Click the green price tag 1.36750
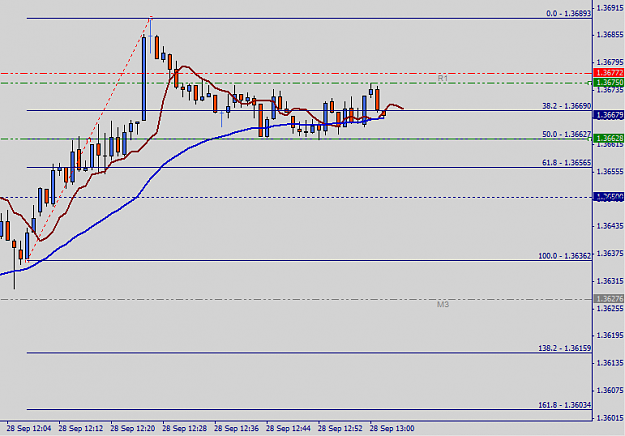Screen dimensions: 625x436 (609, 82)
